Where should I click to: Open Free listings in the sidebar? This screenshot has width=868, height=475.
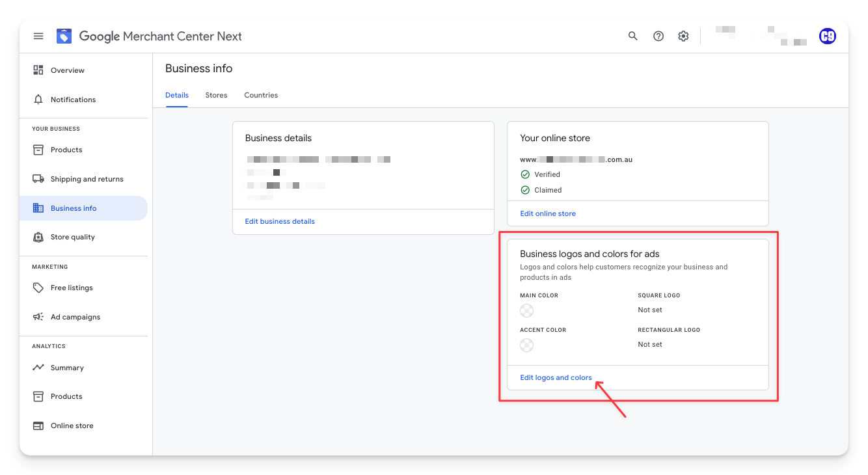coord(72,288)
